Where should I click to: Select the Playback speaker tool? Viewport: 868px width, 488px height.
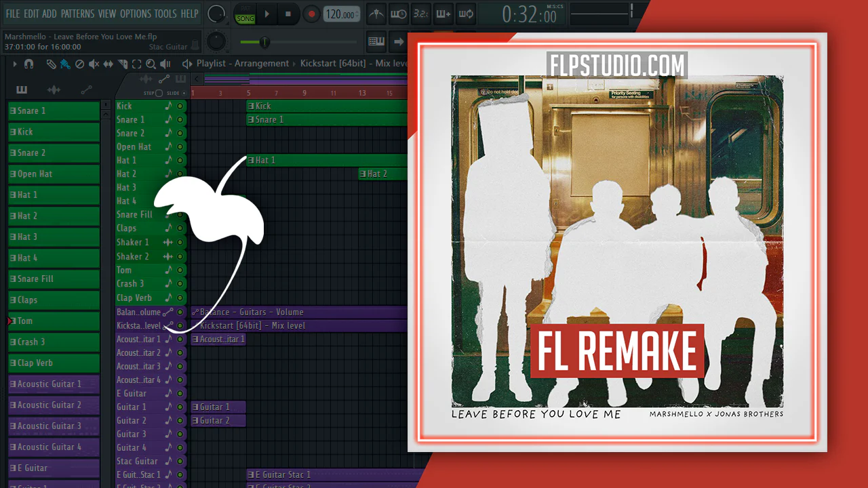[x=165, y=64]
